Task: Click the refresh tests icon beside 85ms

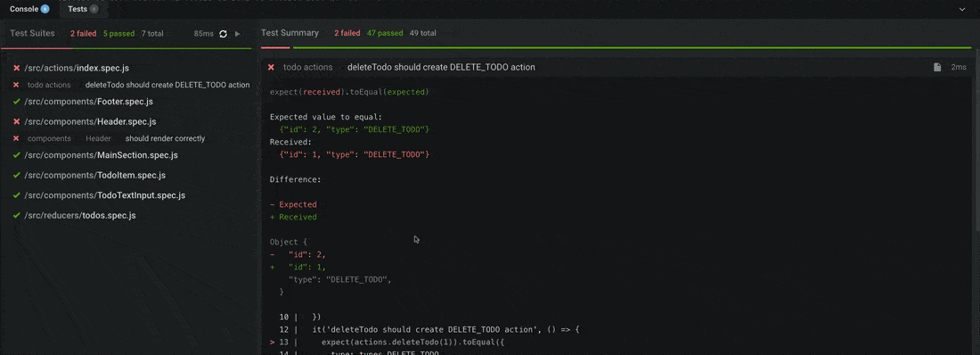Action: click(x=223, y=34)
